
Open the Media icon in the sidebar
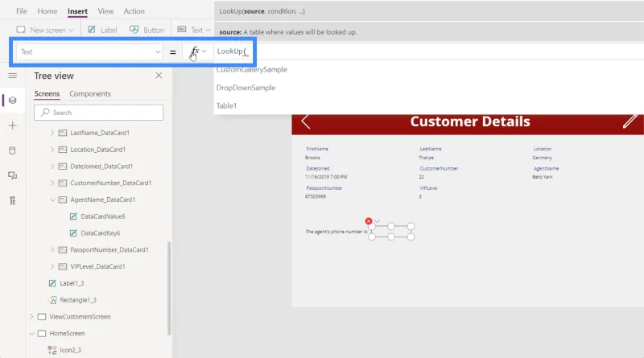pos(12,175)
